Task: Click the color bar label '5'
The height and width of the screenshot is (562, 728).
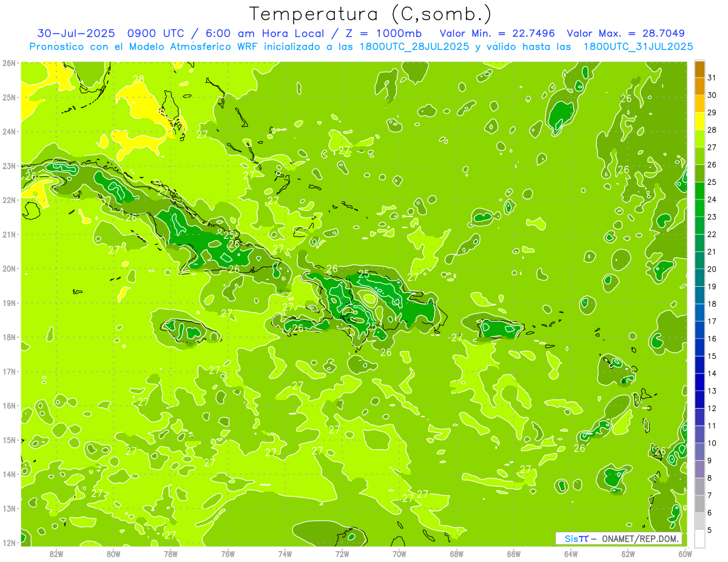Action: (x=710, y=530)
